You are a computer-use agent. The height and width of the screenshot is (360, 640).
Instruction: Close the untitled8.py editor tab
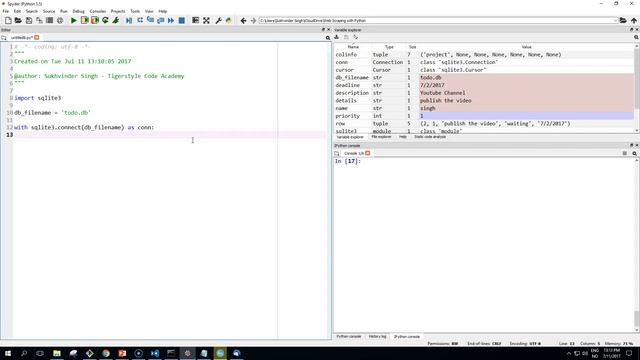point(37,38)
